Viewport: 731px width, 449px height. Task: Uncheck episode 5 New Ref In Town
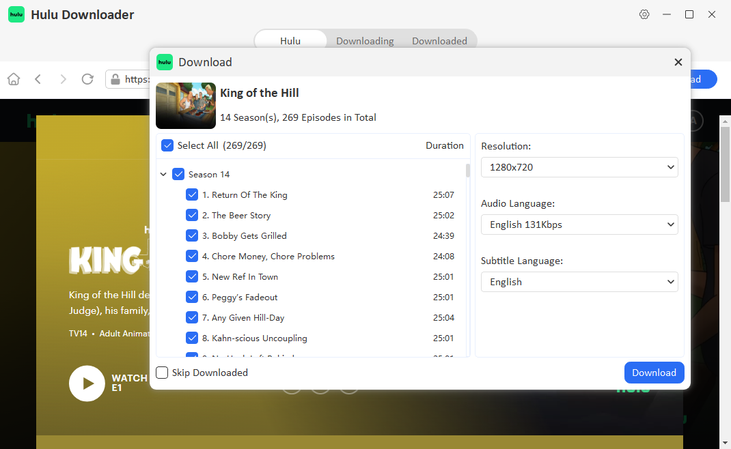point(192,277)
